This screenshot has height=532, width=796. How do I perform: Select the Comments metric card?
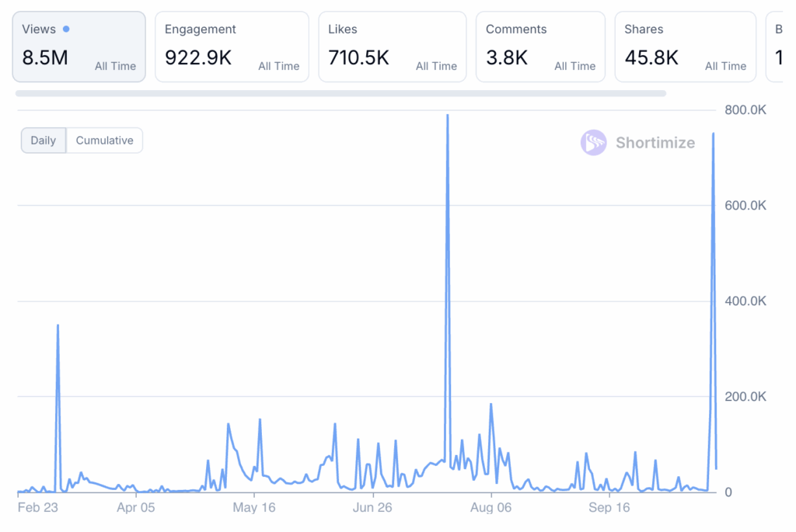tap(540, 47)
